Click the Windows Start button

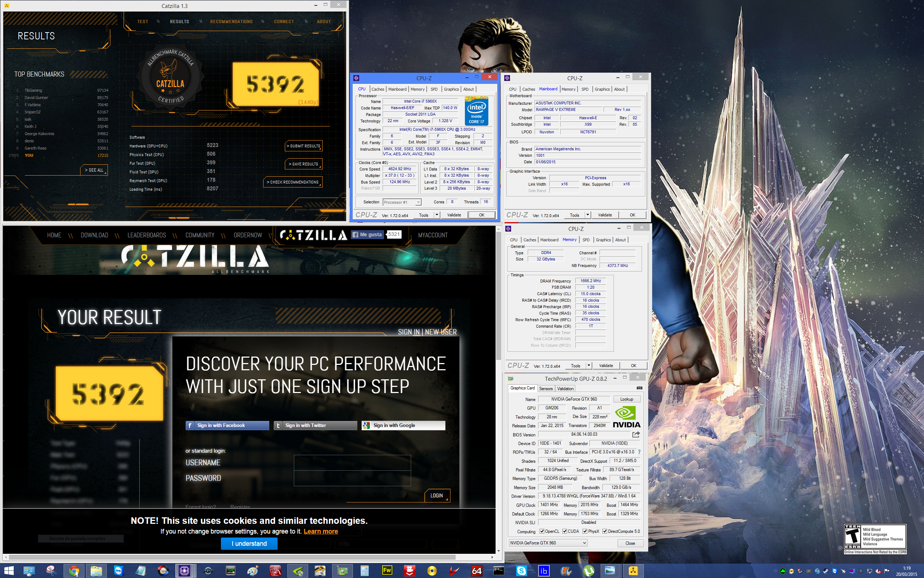(9, 571)
